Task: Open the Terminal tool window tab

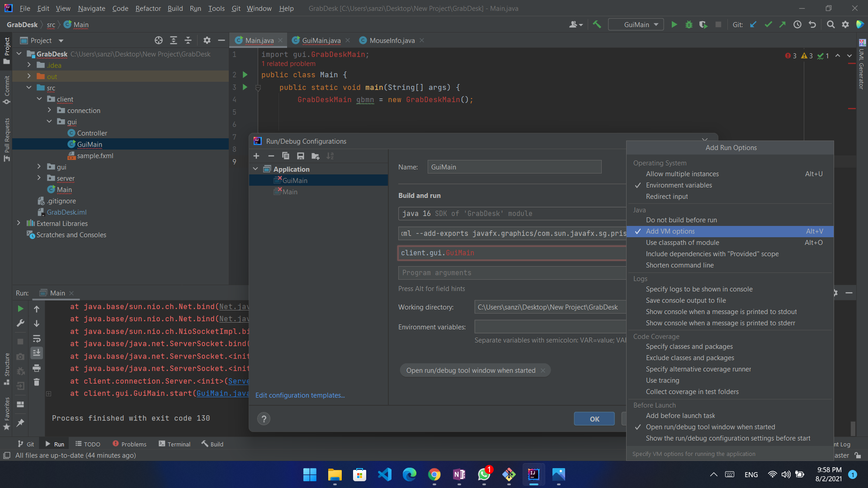Action: pyautogui.click(x=175, y=444)
